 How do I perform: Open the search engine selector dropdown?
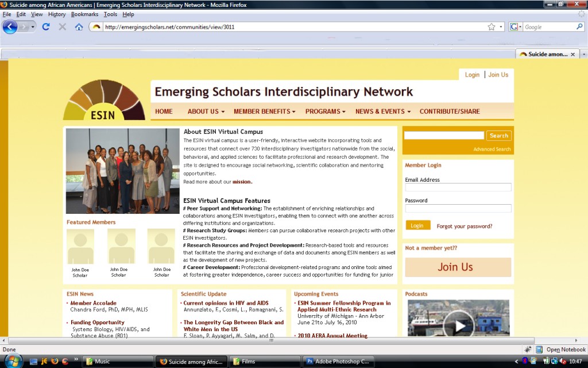(516, 27)
